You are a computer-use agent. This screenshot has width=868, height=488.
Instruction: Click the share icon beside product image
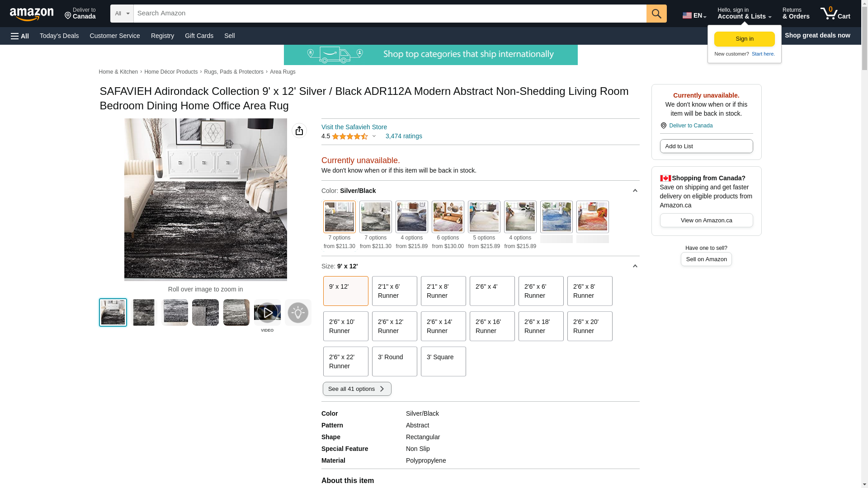[x=299, y=131]
